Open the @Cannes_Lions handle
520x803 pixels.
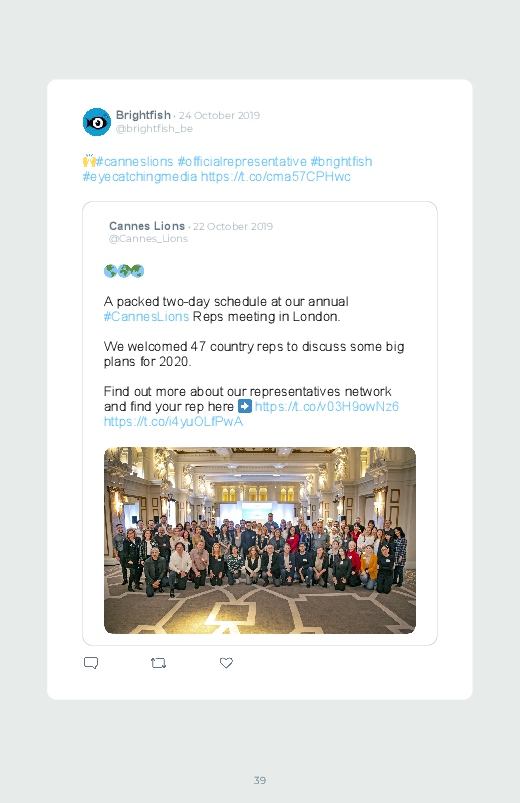pyautogui.click(x=149, y=239)
